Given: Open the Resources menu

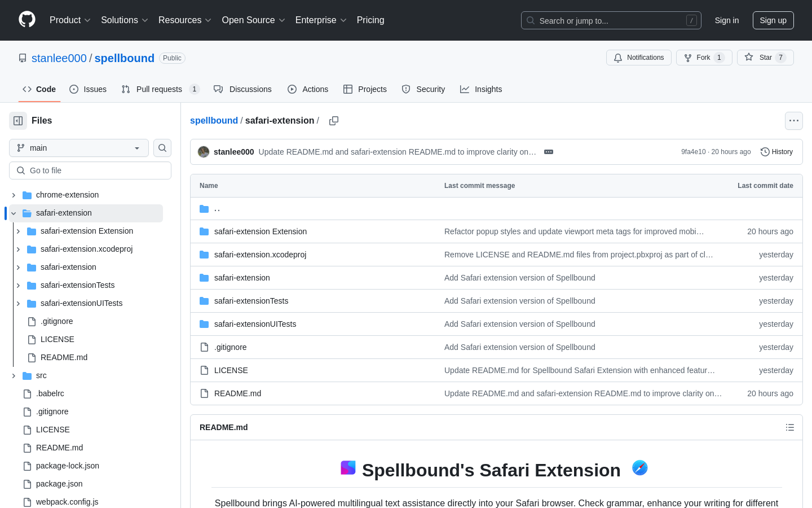Looking at the screenshot, I should (185, 20).
